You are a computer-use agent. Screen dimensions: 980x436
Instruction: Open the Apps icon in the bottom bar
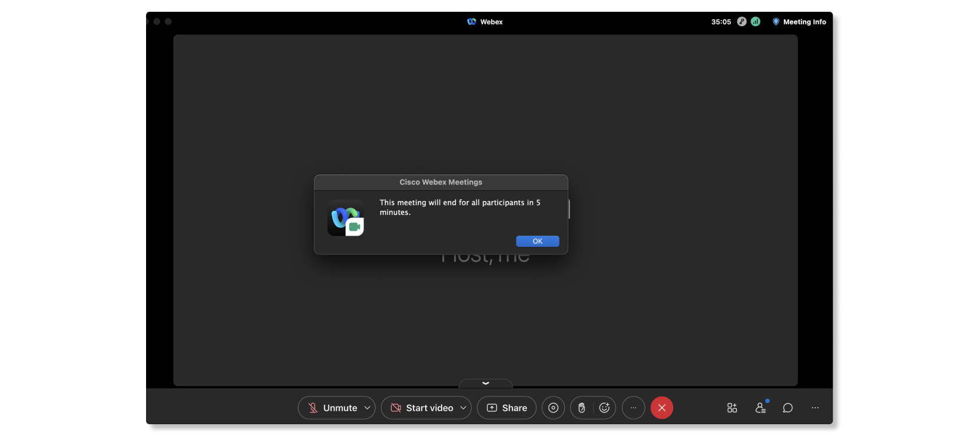click(x=732, y=408)
